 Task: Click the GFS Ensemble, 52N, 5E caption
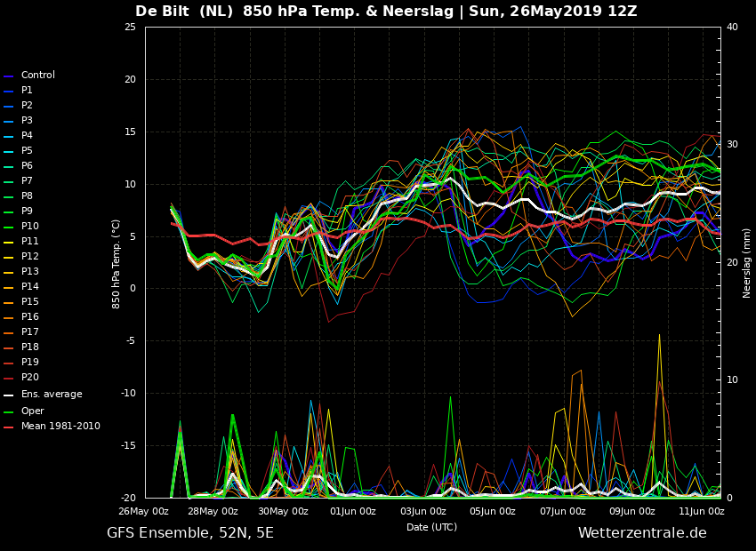[x=190, y=533]
